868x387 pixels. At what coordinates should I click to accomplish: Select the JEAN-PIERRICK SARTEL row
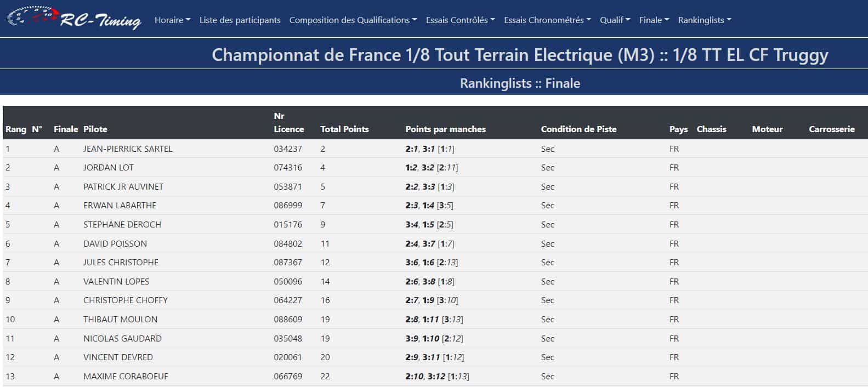click(x=128, y=149)
